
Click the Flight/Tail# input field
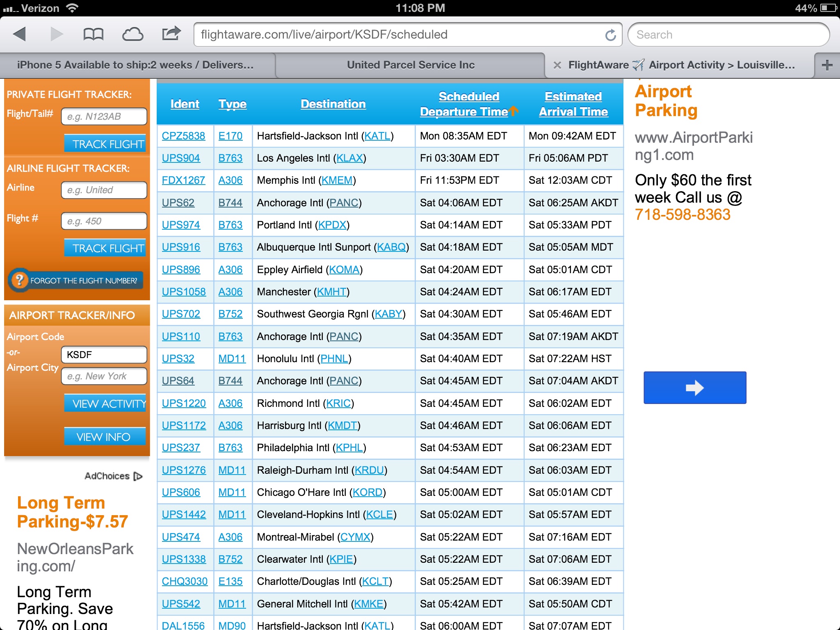[104, 116]
